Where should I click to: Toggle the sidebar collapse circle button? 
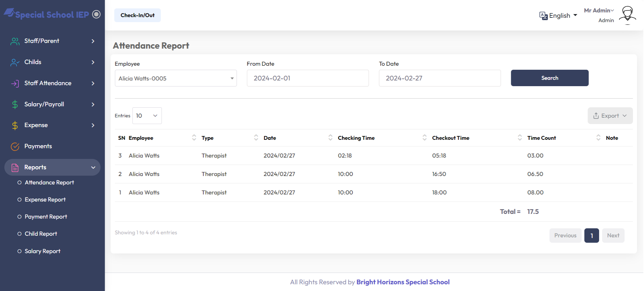click(x=96, y=14)
